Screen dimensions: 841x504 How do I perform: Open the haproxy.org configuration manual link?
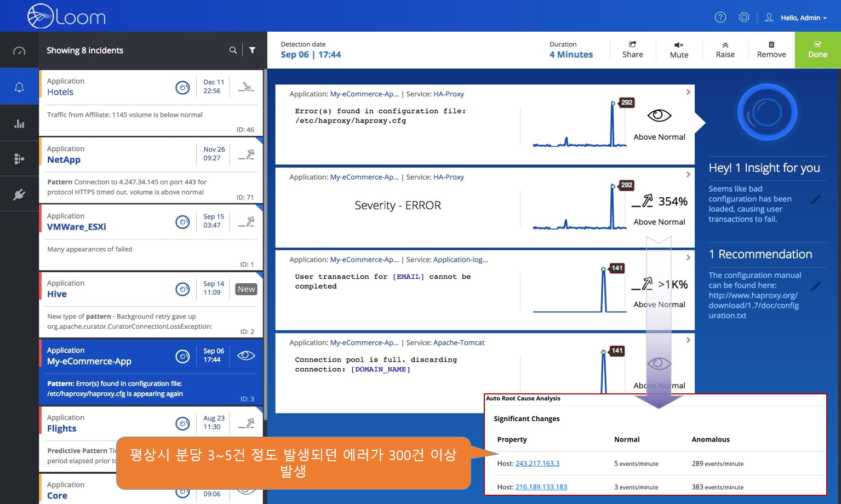click(x=753, y=305)
